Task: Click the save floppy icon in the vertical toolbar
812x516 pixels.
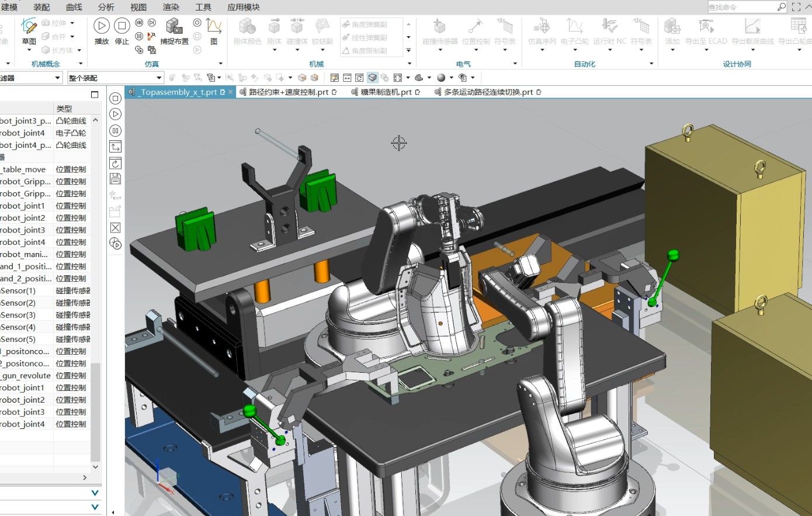Action: pos(116,178)
